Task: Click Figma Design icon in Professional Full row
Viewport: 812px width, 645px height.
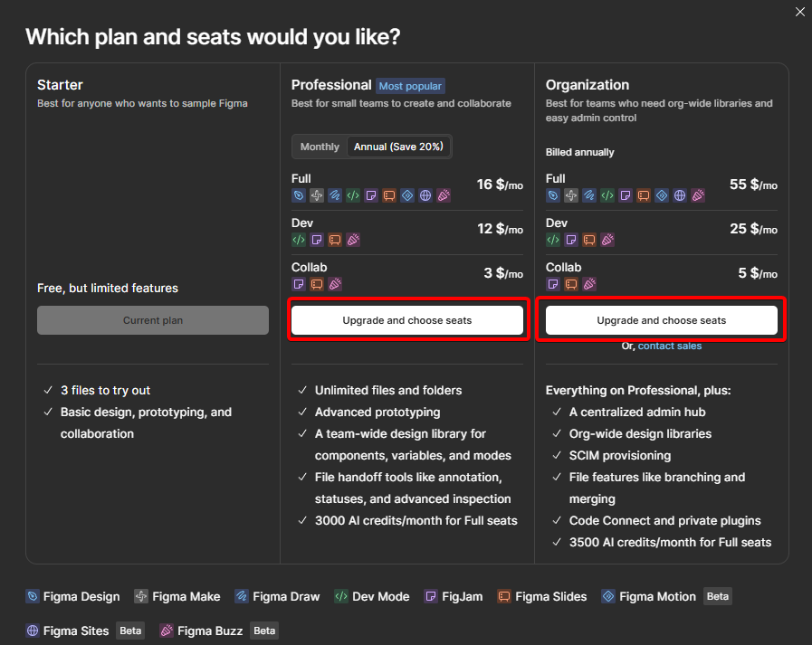Action: click(x=299, y=195)
